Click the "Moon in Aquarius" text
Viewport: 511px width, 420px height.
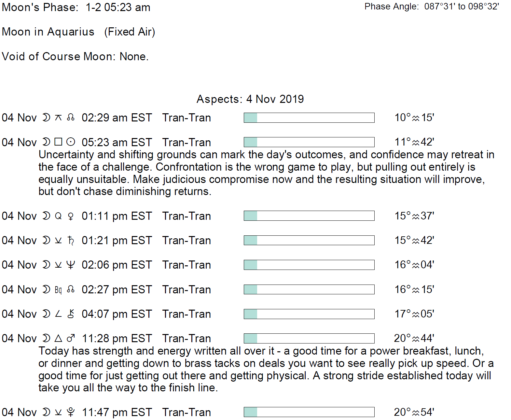(x=48, y=32)
